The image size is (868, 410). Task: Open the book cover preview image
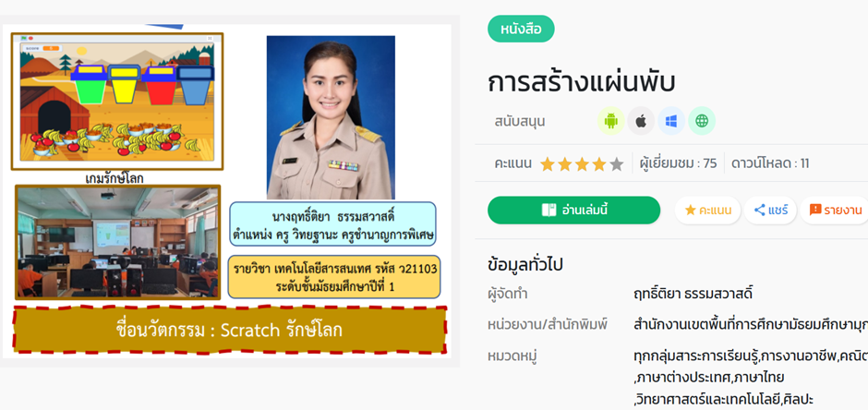pos(227,191)
